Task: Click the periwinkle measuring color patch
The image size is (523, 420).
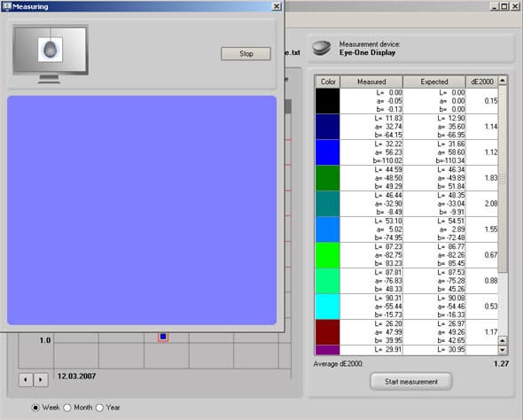Action: (x=142, y=210)
